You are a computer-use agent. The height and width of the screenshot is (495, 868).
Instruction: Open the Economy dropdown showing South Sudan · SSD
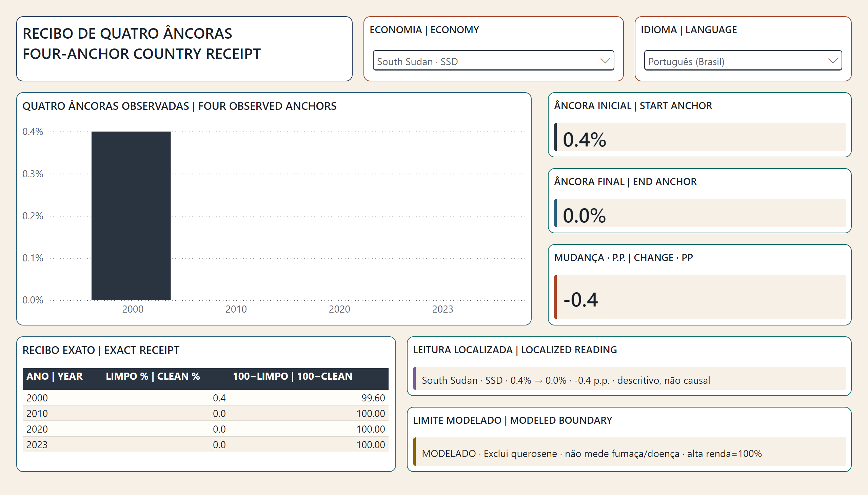pos(493,60)
